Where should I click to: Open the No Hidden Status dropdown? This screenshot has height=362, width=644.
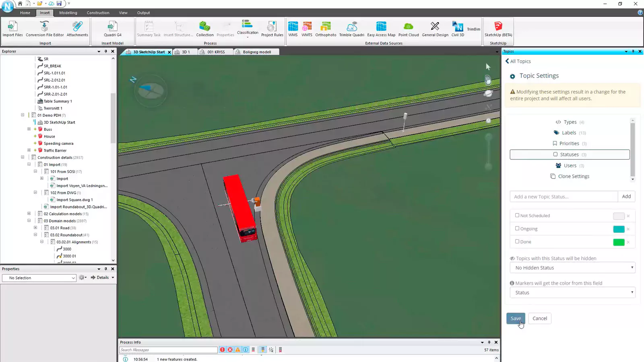(572, 267)
